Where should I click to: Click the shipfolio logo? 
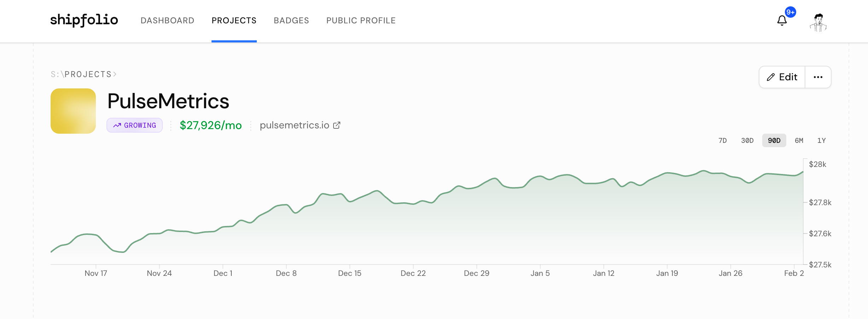pyautogui.click(x=84, y=20)
